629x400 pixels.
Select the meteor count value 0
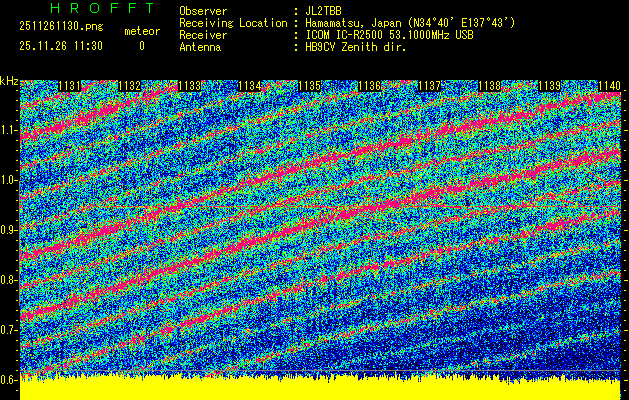[141, 46]
